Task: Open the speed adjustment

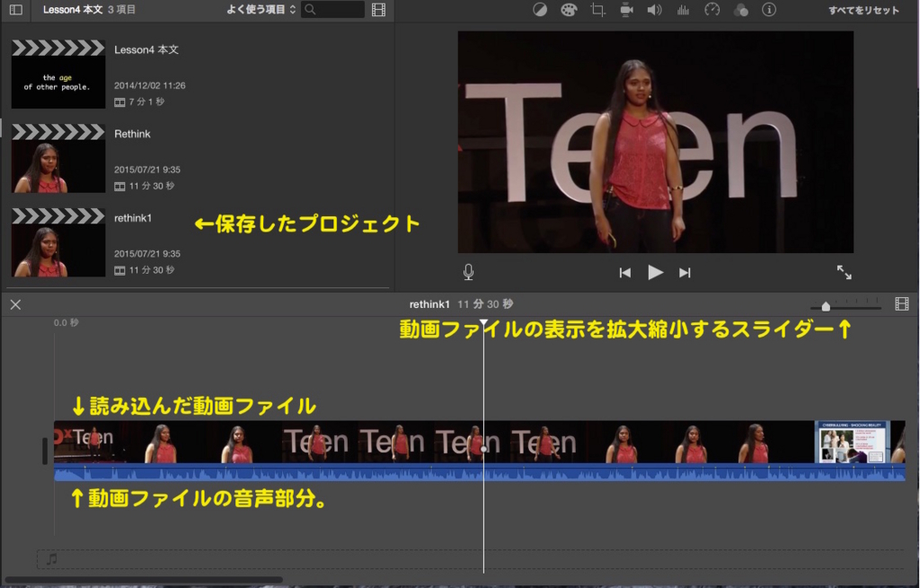Action: click(712, 9)
